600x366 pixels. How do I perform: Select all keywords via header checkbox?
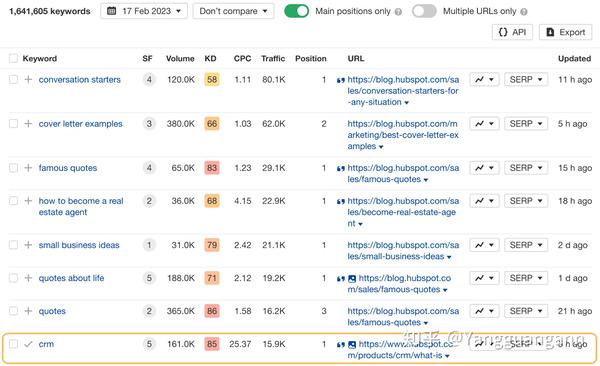coord(13,58)
